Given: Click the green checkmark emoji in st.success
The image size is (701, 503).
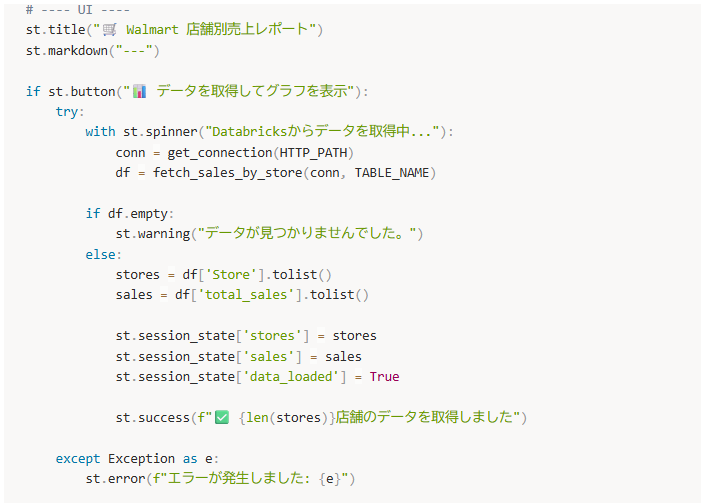Looking at the screenshot, I should pyautogui.click(x=222, y=418).
